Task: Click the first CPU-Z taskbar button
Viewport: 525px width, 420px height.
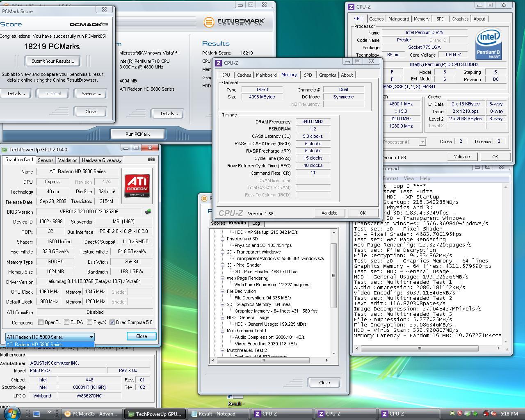Action: [282, 414]
